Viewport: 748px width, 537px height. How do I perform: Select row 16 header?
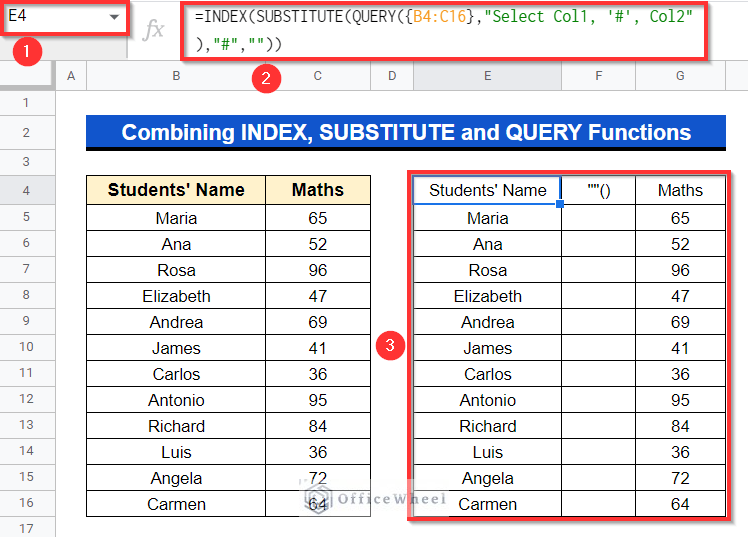[26, 503]
